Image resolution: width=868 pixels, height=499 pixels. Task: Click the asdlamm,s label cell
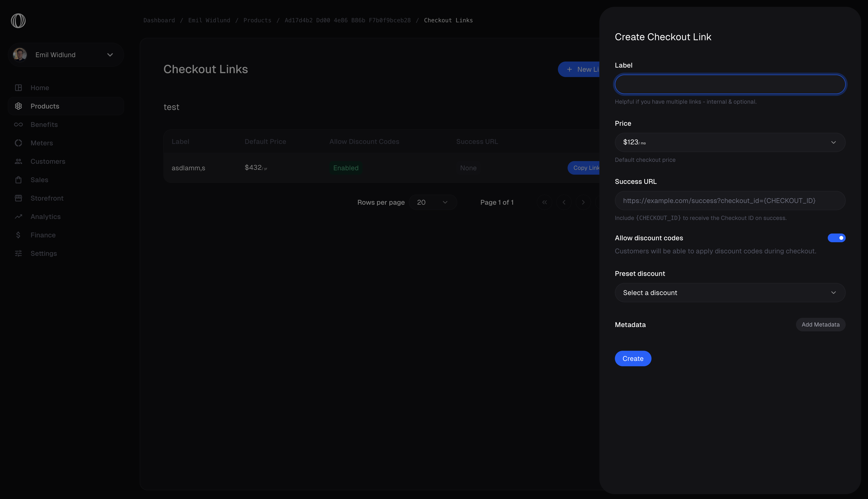pyautogui.click(x=188, y=168)
